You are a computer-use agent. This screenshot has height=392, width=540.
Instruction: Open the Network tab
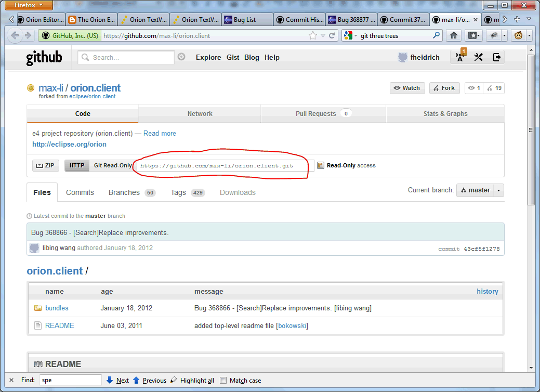[x=200, y=113]
